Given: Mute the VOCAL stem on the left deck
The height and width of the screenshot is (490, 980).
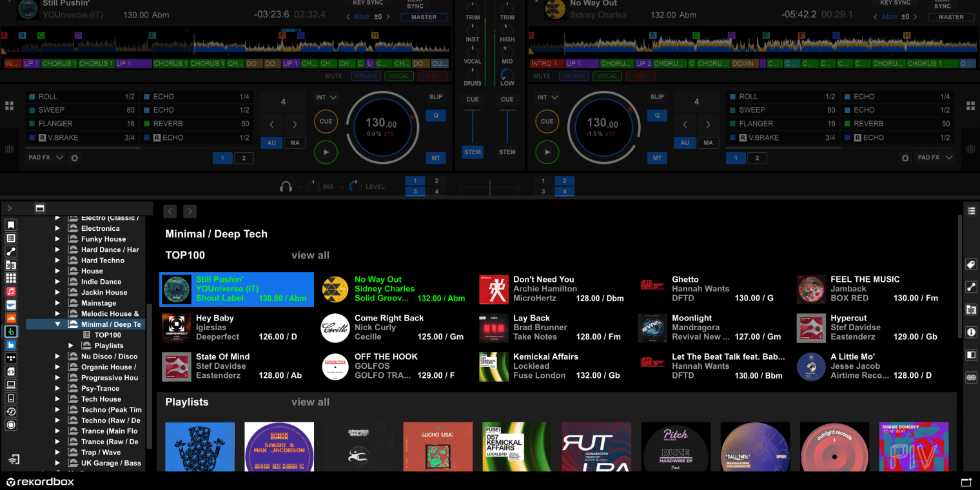Looking at the screenshot, I should tap(398, 75).
